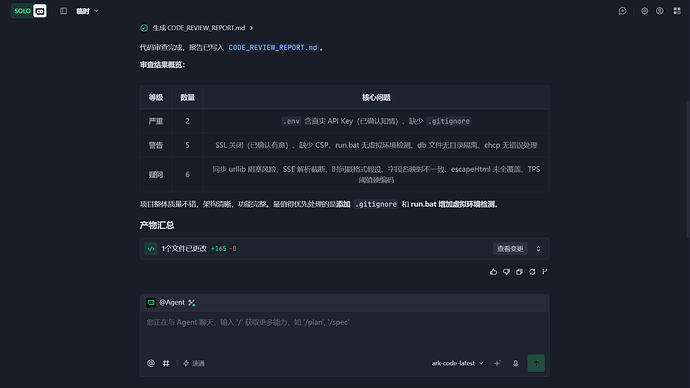Give a thumbs down to the response
690x388 pixels.
(506, 272)
